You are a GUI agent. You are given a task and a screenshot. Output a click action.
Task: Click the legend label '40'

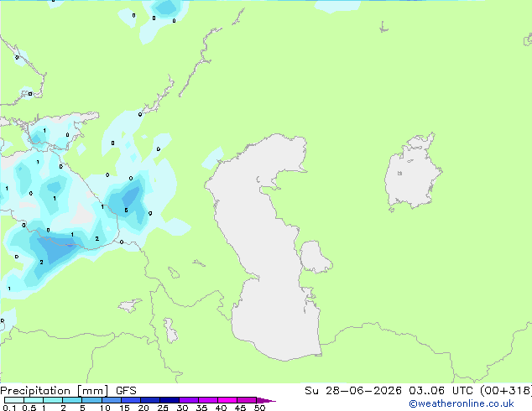pyautogui.click(x=221, y=408)
